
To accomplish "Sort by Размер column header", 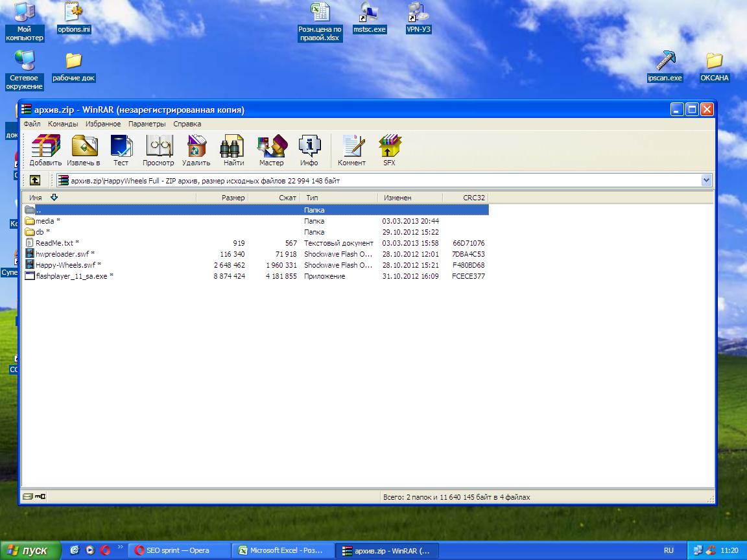I will 222,198.
